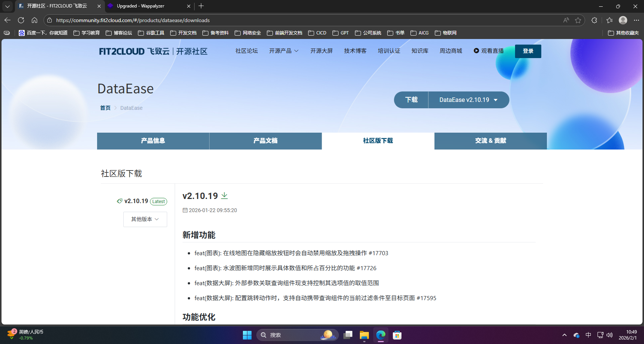Open 周边商城 nav item
Screen dimensions: 644x344
point(451,51)
